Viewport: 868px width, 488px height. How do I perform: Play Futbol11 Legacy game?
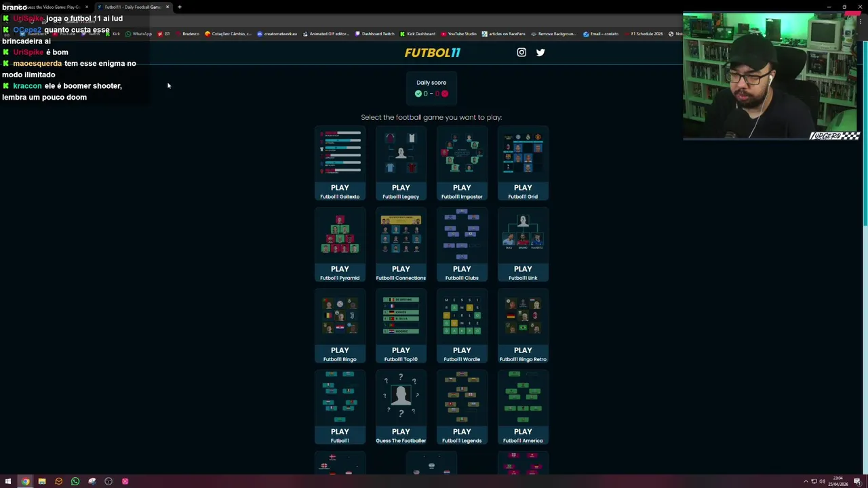click(401, 163)
